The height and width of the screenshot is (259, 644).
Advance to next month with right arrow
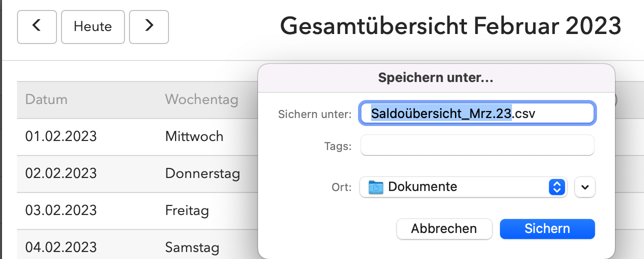click(149, 26)
